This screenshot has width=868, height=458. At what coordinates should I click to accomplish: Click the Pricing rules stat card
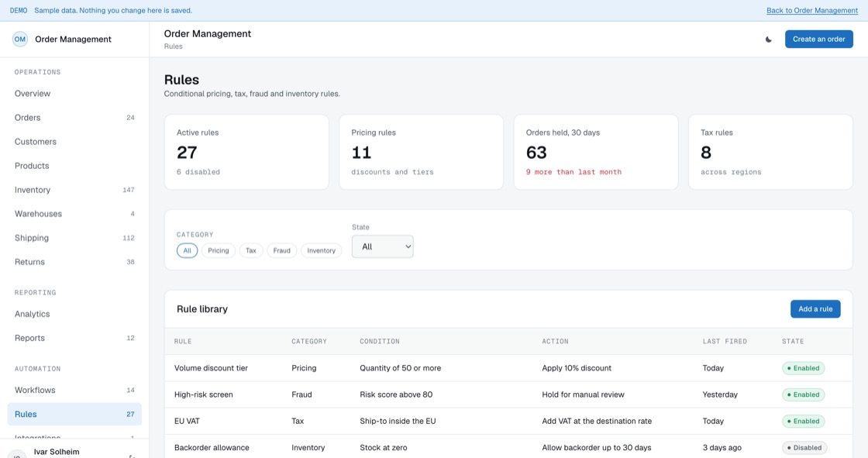point(422,153)
